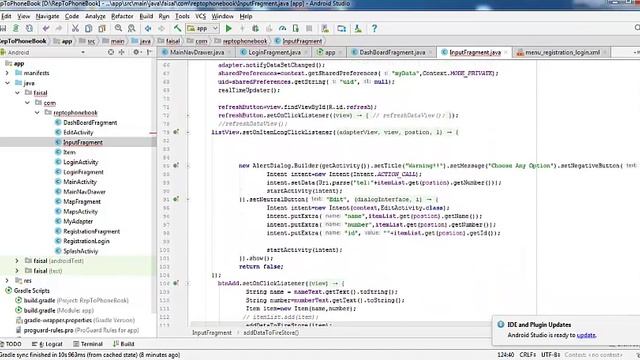Switch to the menu_registration_login.xml tab
The height and width of the screenshot is (360, 640).
point(562,52)
